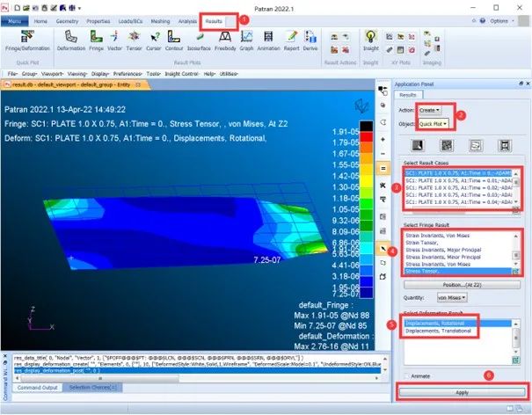This screenshot has height=415, width=532.
Task: Open the Fringe/Deformation quick plot tool
Action: pos(27,41)
